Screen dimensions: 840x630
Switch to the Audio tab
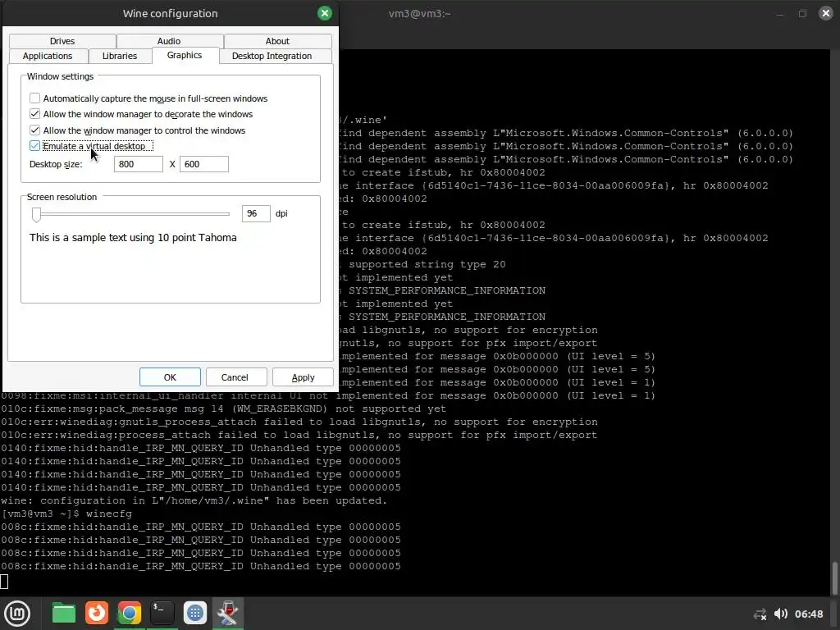169,41
